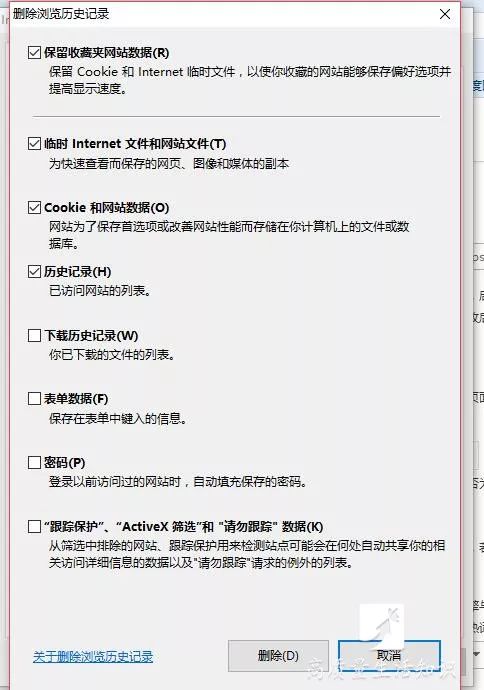The height and width of the screenshot is (690, 484).
Task: Enable 下载历史记录(W) checkbox
Action: (34, 336)
